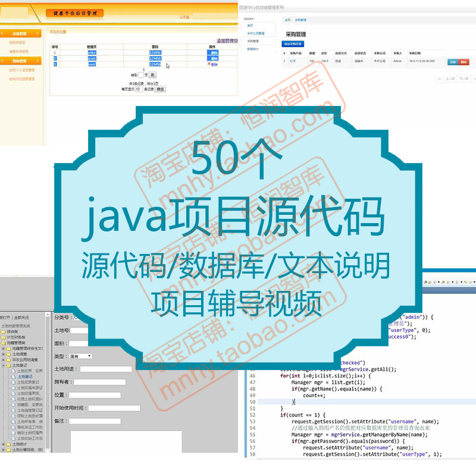Expand the 非农业用地清查 tree folder
This screenshot has height=476, width=476.
[3, 360]
